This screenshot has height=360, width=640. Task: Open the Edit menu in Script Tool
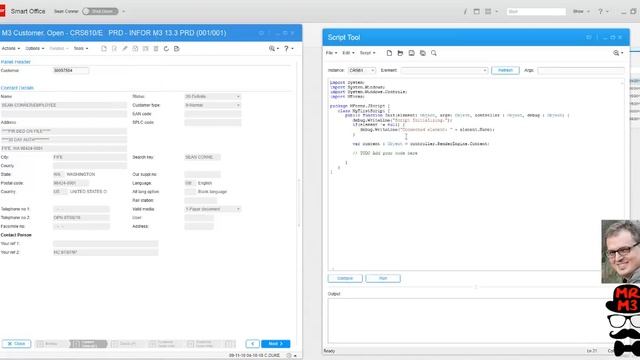pos(348,53)
